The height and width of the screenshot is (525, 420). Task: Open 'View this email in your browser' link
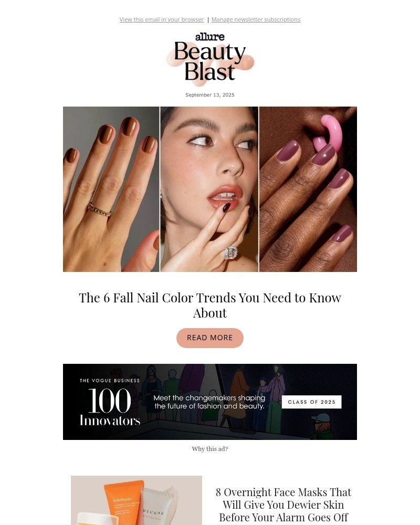(x=161, y=19)
